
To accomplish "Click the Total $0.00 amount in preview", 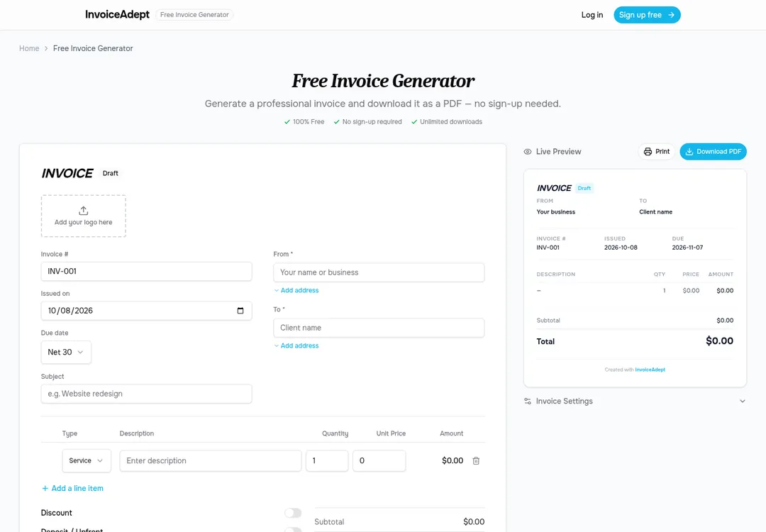I will (x=719, y=341).
